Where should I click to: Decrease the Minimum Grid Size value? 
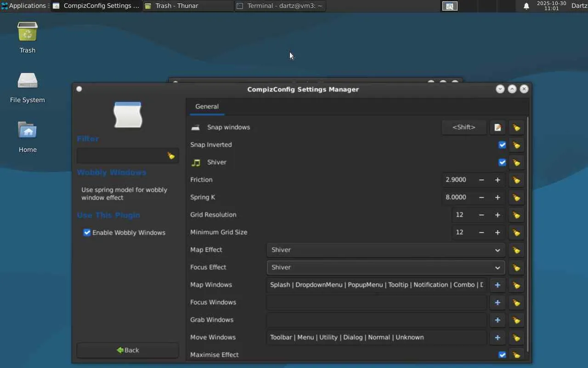[481, 232]
